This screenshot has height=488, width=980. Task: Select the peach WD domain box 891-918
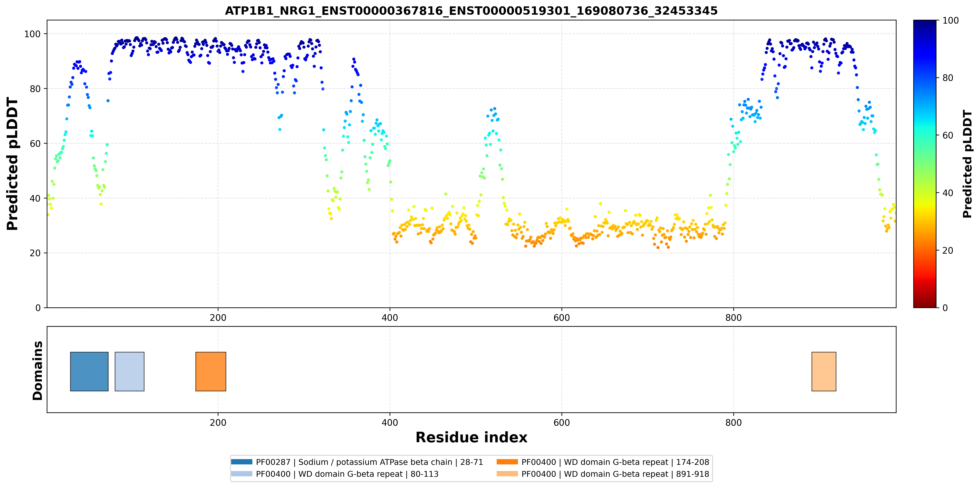[x=824, y=371]
